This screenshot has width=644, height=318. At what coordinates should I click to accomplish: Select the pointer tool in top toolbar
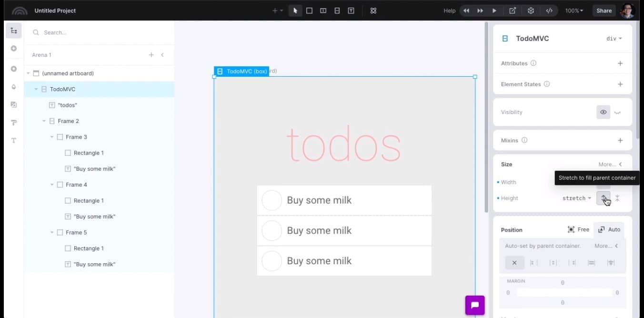[x=295, y=10]
